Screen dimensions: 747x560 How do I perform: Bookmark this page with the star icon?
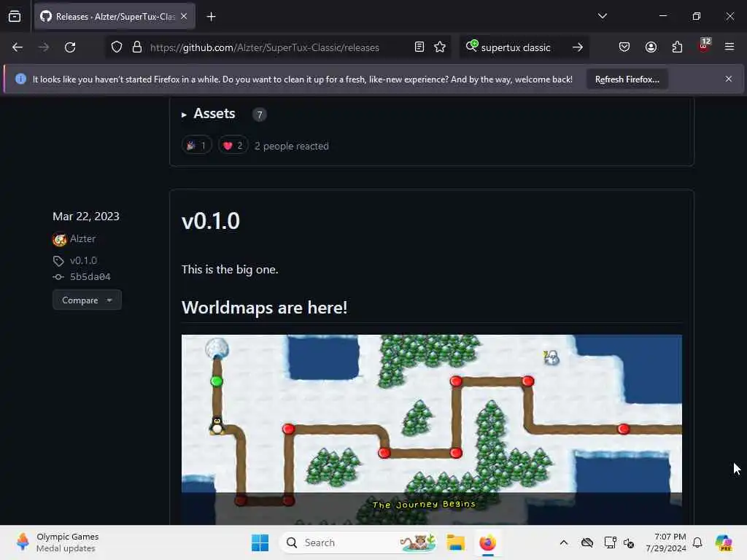pyautogui.click(x=440, y=47)
